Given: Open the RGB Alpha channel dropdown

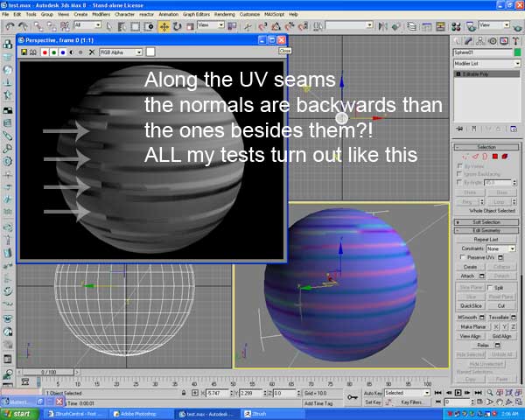Looking at the screenshot, I should click(x=121, y=52).
